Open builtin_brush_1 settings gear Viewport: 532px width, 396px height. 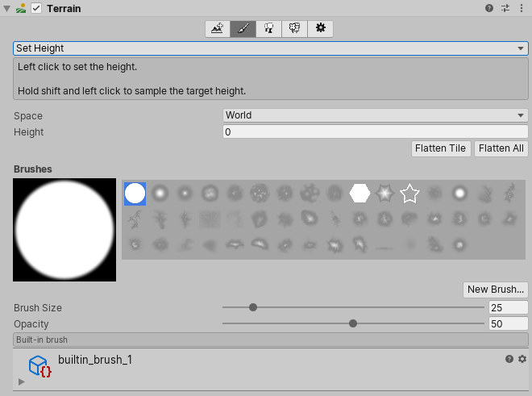pyautogui.click(x=522, y=359)
